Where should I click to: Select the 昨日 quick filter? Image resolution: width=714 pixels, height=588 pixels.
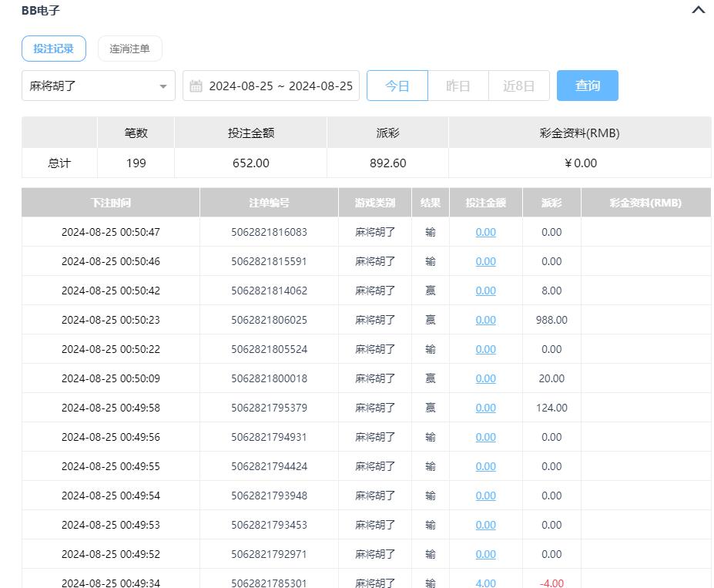tap(458, 86)
